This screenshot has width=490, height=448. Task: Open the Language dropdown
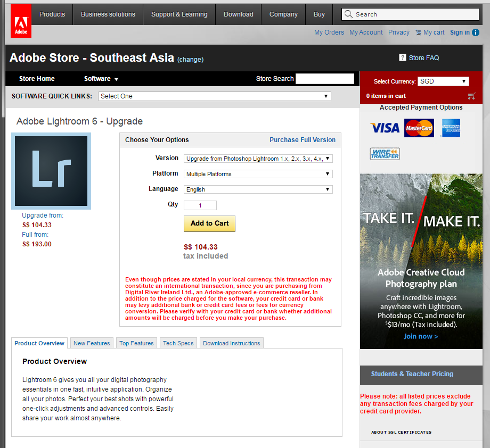[258, 189]
